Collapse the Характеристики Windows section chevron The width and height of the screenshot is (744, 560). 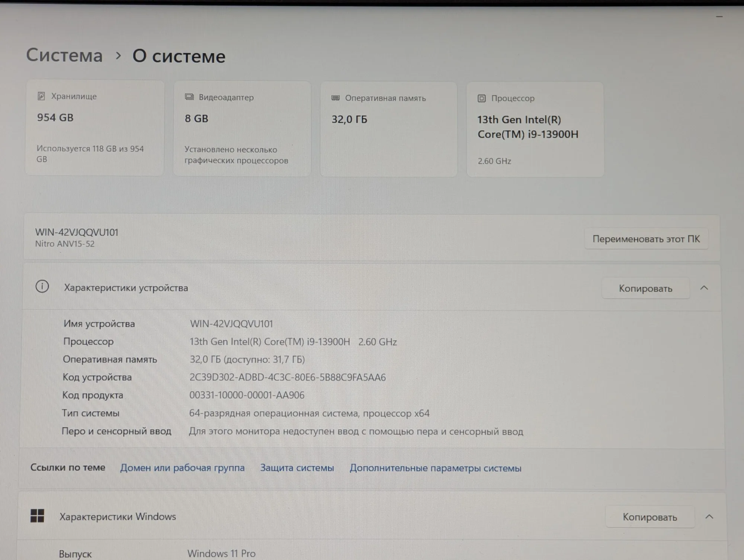(709, 516)
